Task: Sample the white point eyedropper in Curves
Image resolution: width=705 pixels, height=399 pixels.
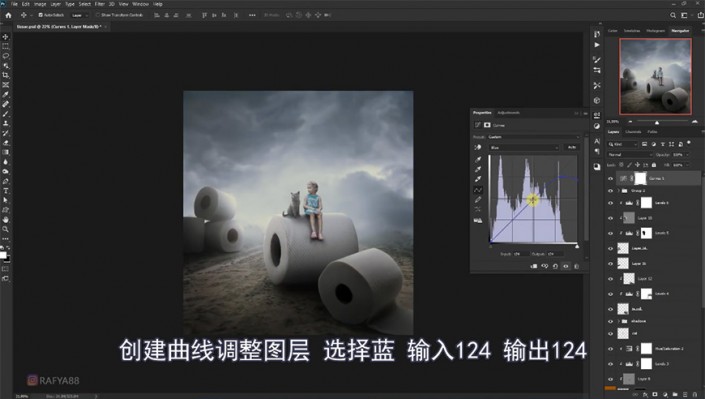Action: (478, 179)
